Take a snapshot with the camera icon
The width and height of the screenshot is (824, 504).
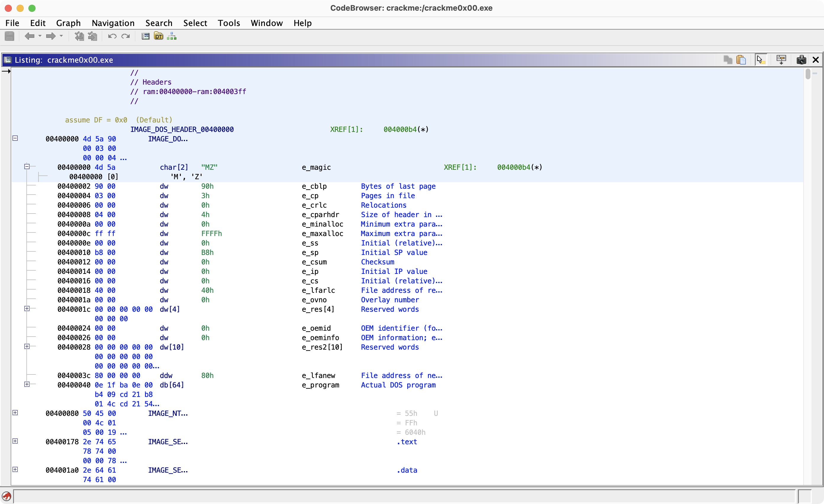(x=801, y=60)
